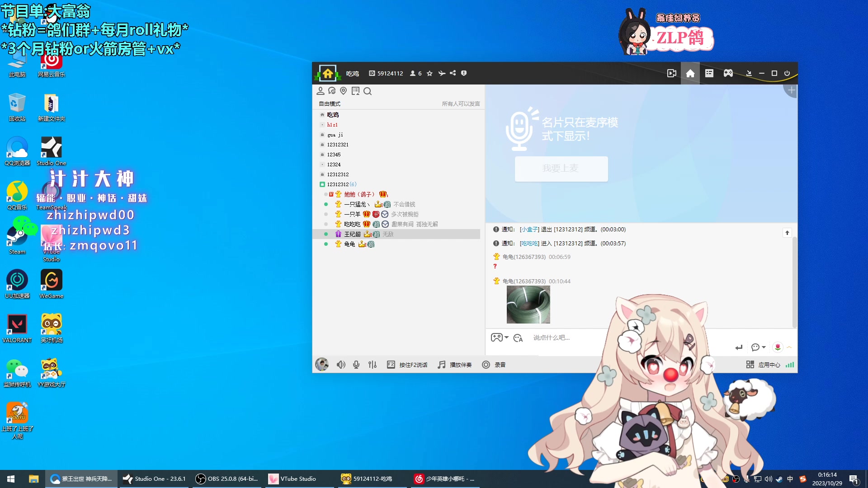Open the online members count icon
The width and height of the screenshot is (868, 488).
415,73
